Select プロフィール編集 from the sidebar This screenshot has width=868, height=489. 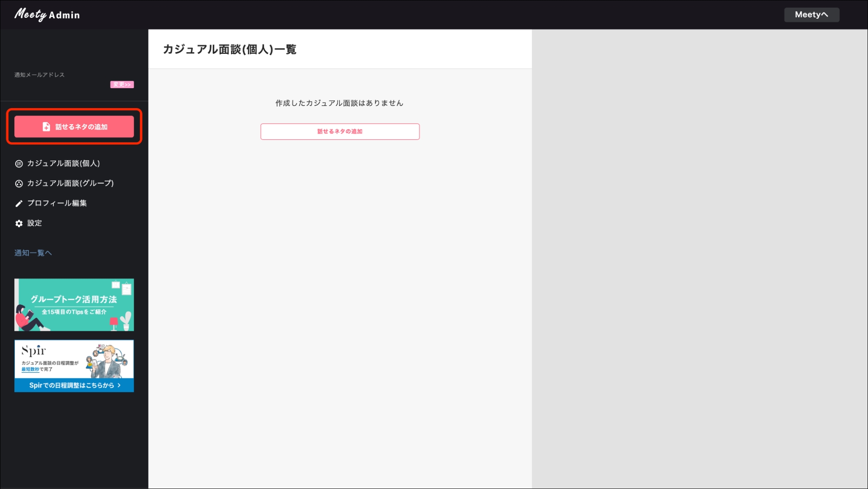57,203
